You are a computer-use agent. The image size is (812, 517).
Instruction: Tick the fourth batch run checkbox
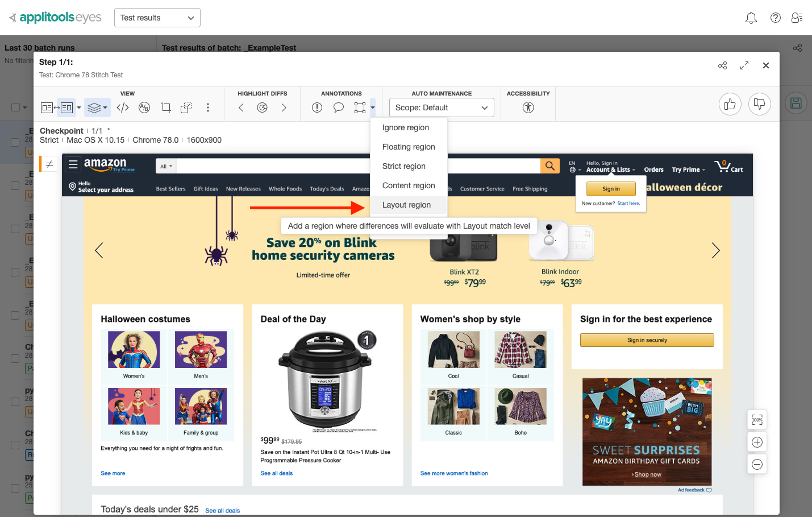pos(15,272)
